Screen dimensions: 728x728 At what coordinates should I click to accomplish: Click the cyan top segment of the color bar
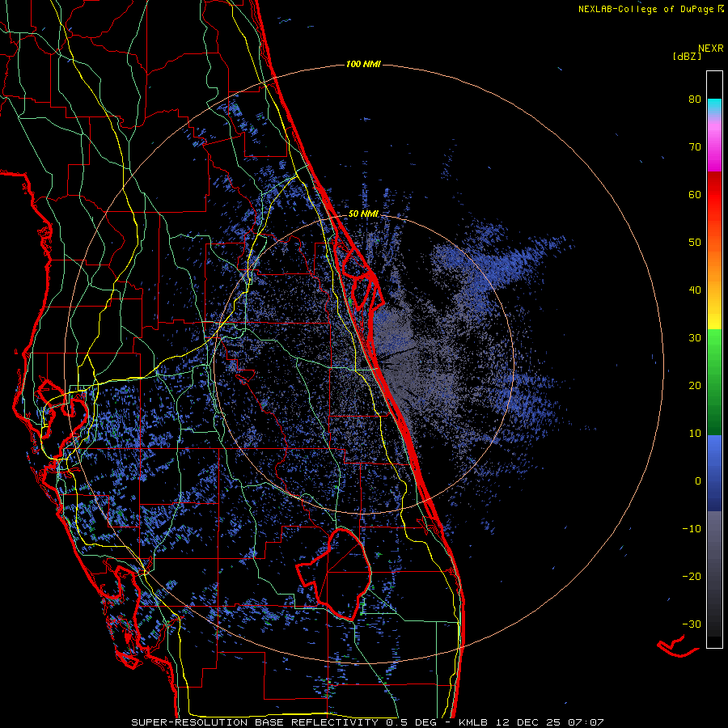[714, 106]
